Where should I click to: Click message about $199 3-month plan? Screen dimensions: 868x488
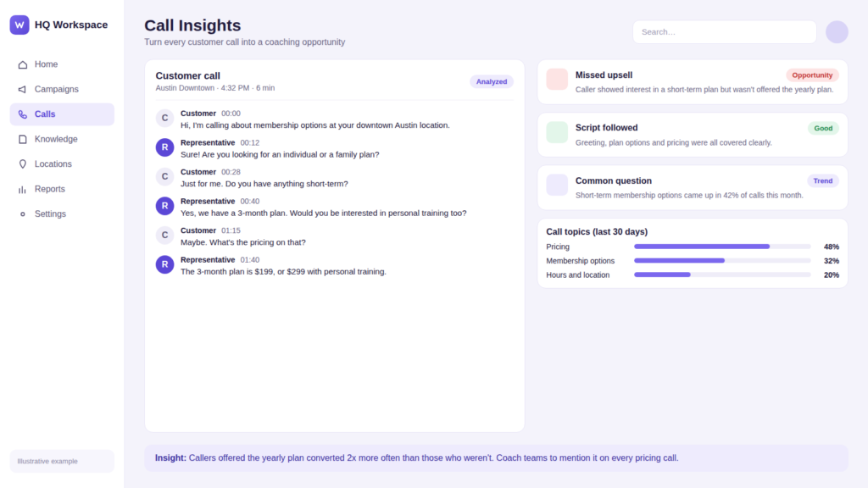283,272
